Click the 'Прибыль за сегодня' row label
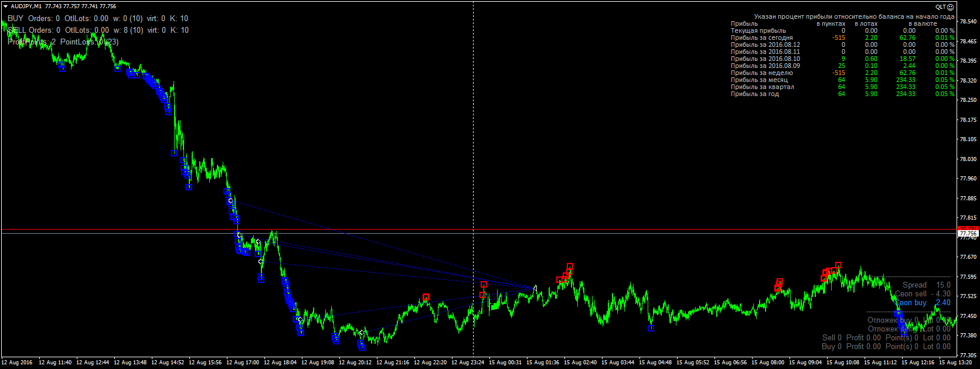This screenshot has width=980, height=369. coord(761,37)
